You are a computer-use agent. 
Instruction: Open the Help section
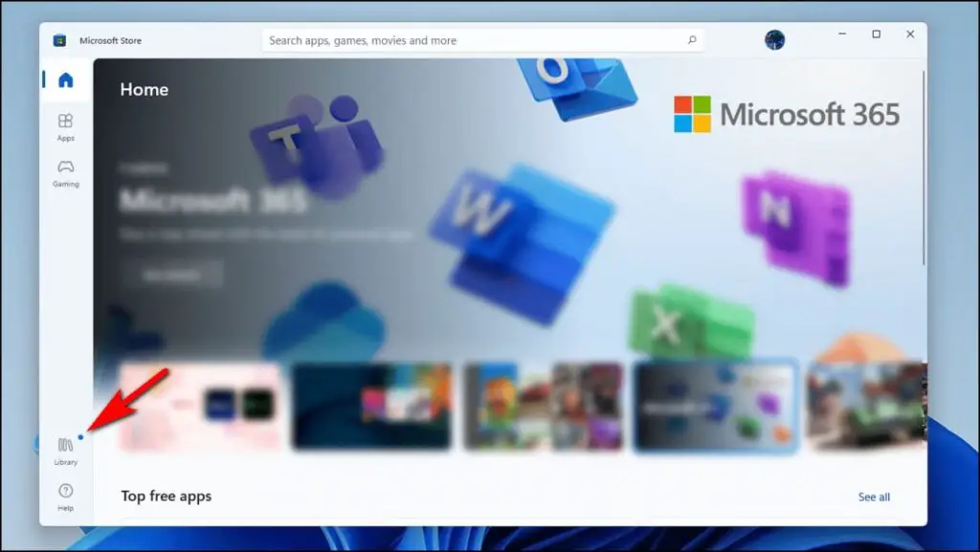(x=66, y=497)
